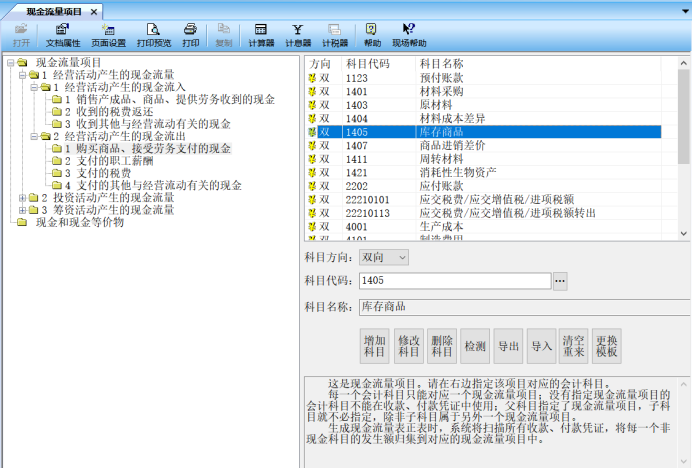Expand the 筹资活动产生的现金流量 tree node
This screenshot has width=692, height=468.
pos(23,210)
